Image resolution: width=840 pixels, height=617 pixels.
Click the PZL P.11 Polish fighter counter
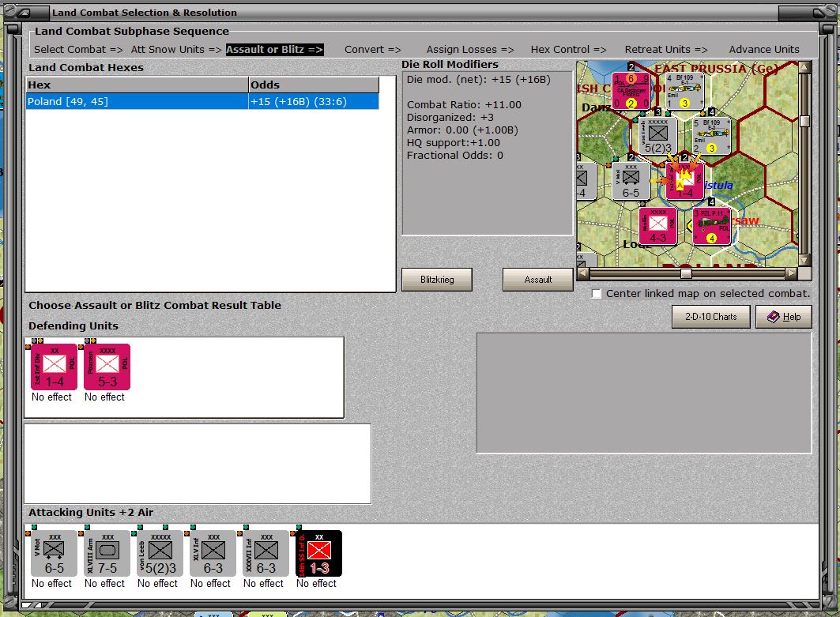(712, 226)
